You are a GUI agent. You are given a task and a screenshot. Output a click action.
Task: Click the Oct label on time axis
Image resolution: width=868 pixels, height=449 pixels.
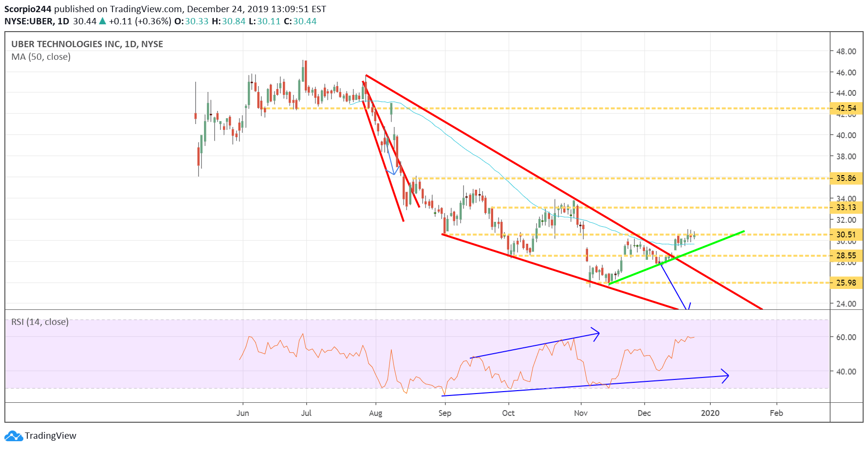(508, 413)
